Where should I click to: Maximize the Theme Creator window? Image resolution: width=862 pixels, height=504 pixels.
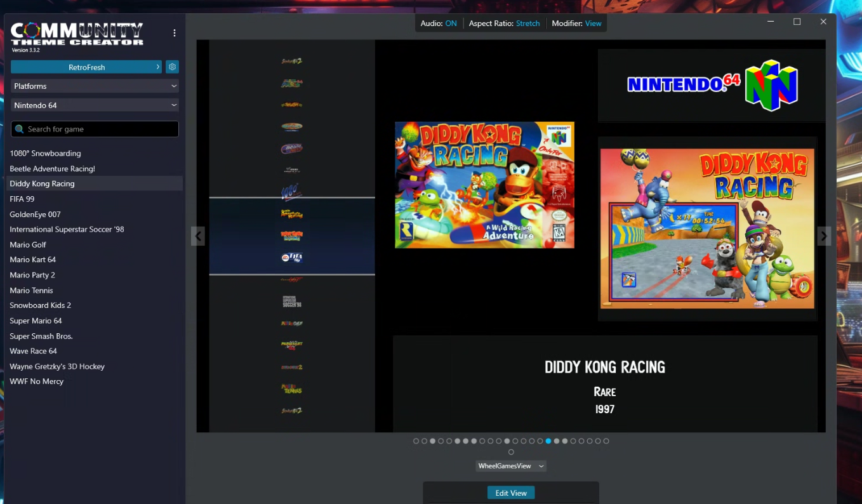coord(797,22)
